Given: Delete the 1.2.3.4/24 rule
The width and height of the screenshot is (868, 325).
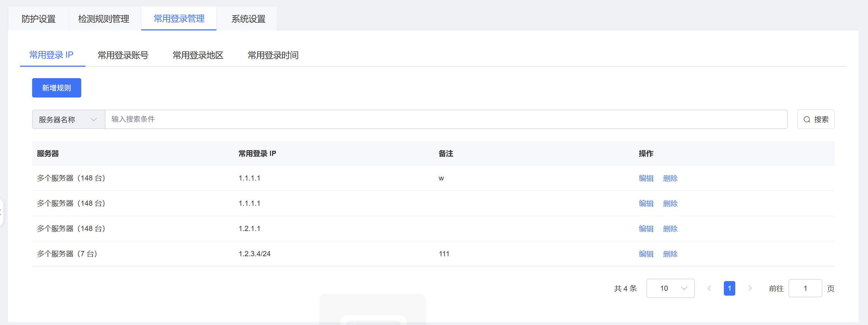Looking at the screenshot, I should (670, 254).
